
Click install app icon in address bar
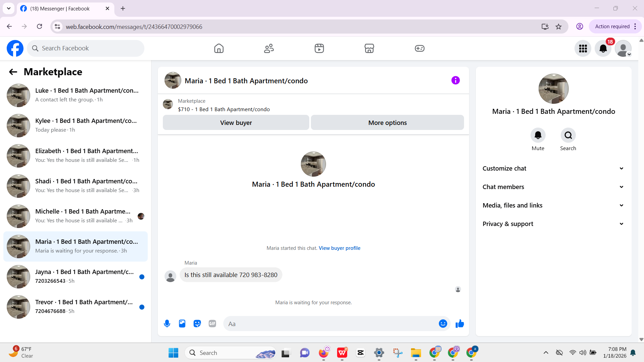(x=545, y=27)
